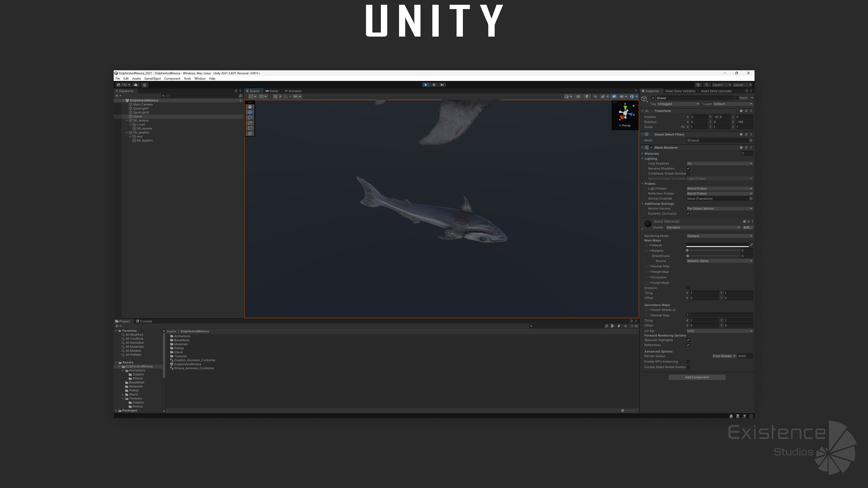
Task: Open the Assets menu
Action: [x=136, y=79]
